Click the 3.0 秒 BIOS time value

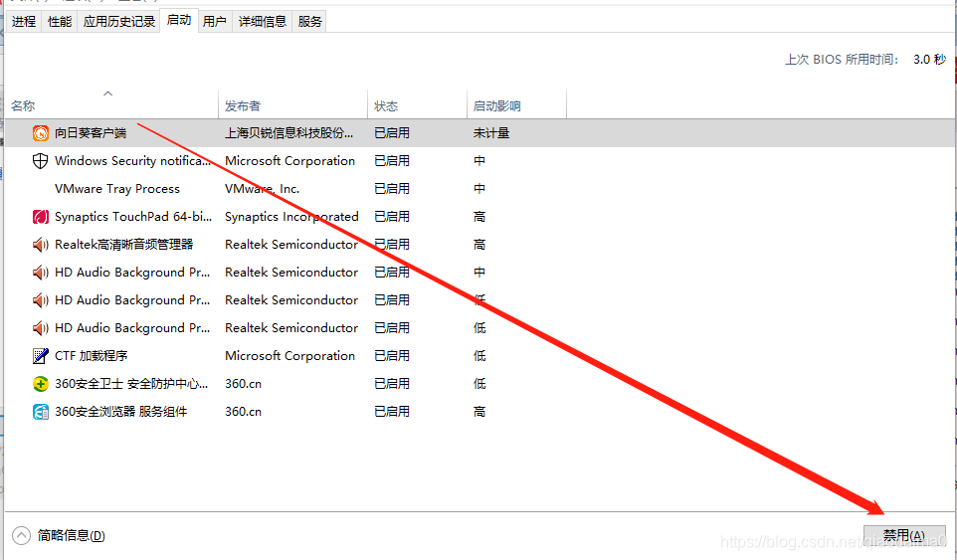(x=929, y=59)
